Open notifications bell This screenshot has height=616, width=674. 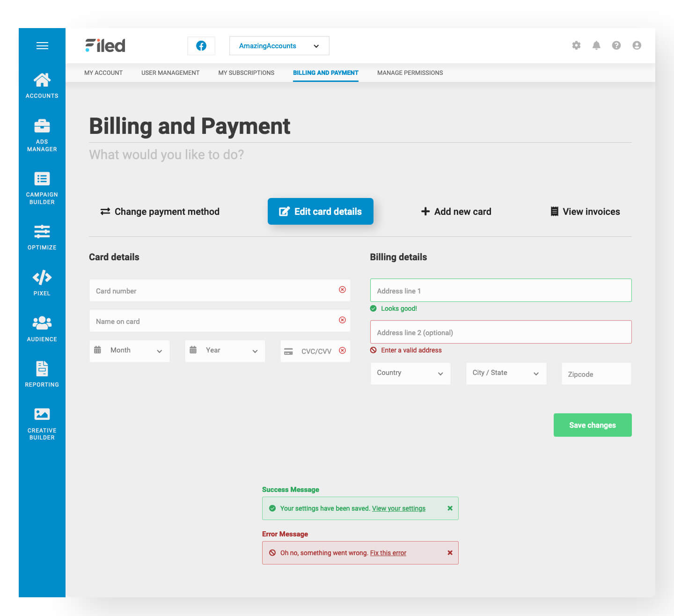(596, 45)
